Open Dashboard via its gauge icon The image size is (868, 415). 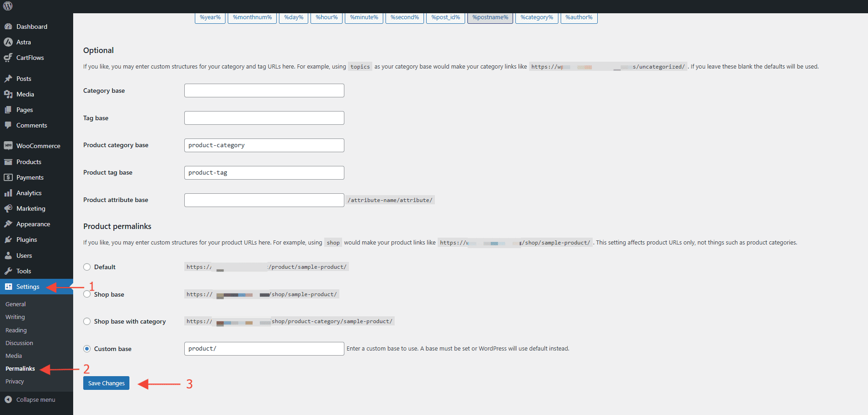pos(8,27)
